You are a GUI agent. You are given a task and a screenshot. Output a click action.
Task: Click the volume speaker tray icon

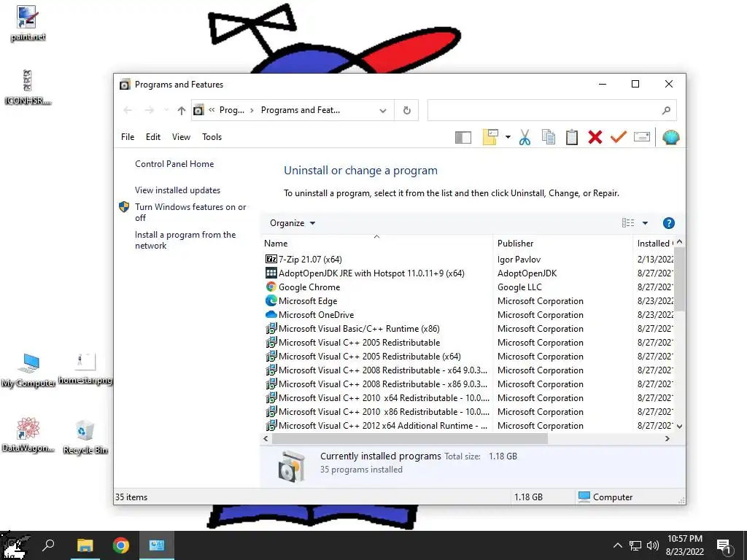(653, 545)
